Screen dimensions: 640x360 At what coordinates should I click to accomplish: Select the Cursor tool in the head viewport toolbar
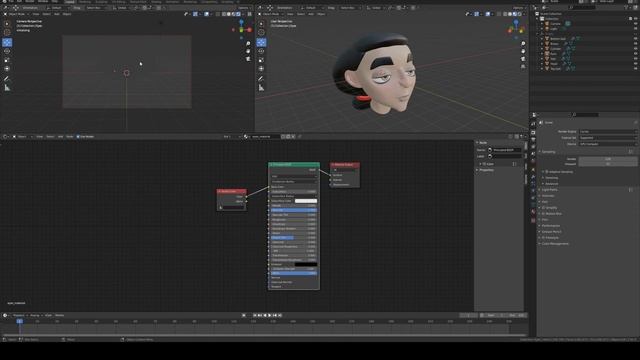pos(261,32)
